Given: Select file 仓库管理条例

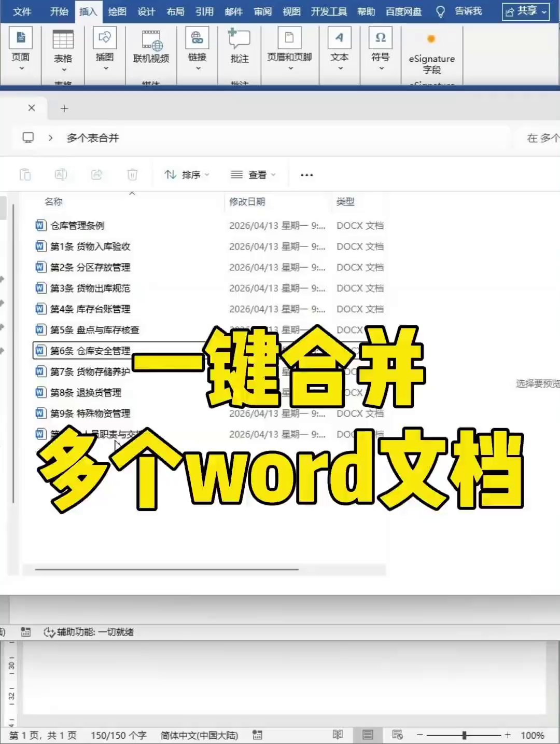Looking at the screenshot, I should click(x=77, y=226).
